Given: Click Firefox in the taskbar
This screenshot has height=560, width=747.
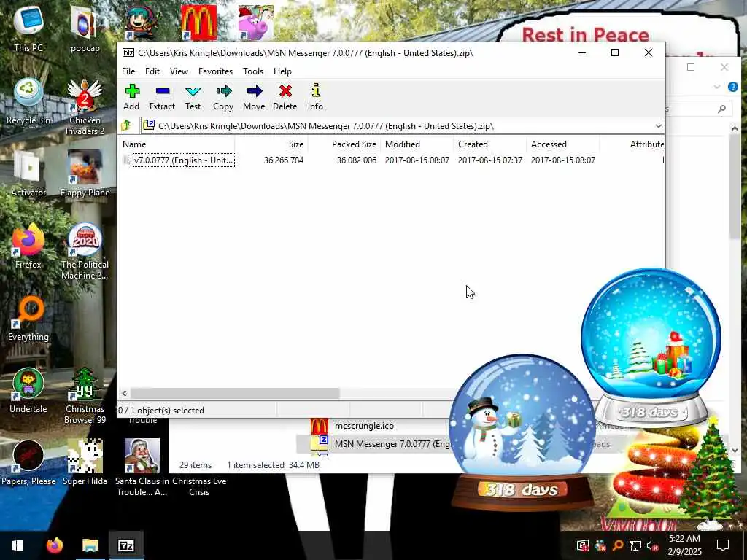Looking at the screenshot, I should pos(54,545).
